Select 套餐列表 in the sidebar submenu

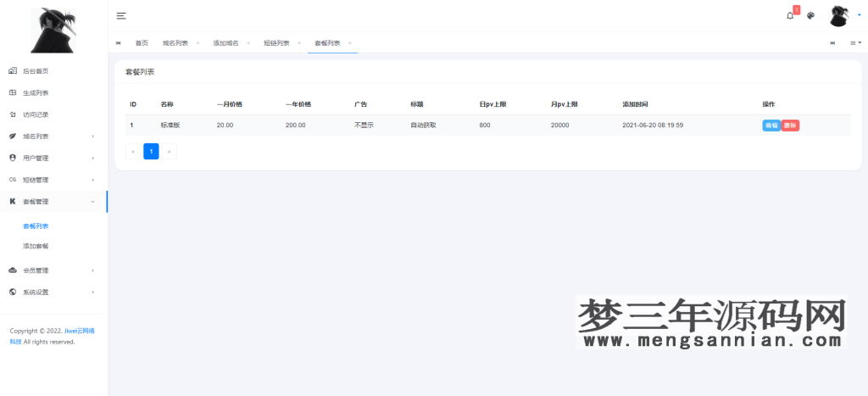point(36,226)
